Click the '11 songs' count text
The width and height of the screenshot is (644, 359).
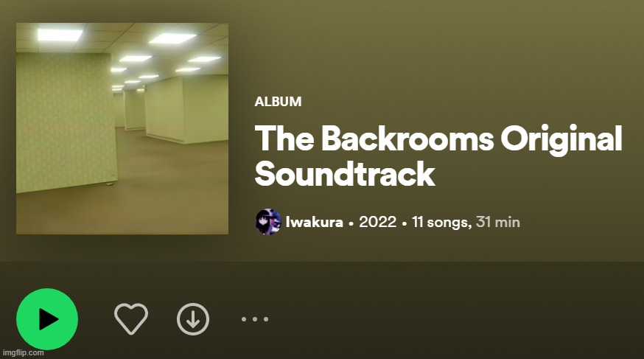(441, 222)
